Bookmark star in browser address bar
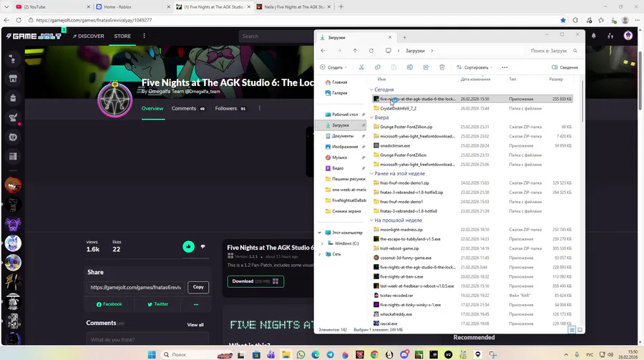 (x=563, y=20)
